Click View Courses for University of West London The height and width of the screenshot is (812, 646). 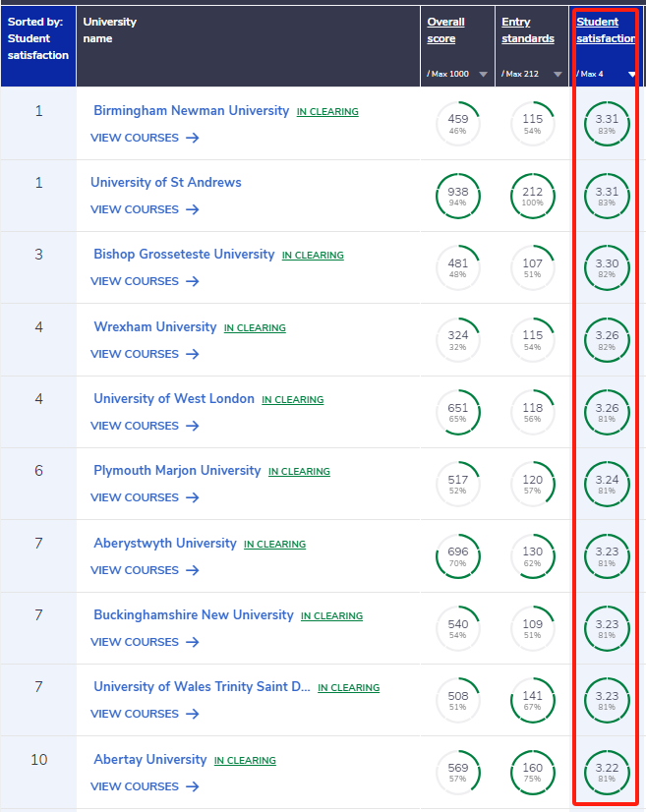tap(146, 426)
